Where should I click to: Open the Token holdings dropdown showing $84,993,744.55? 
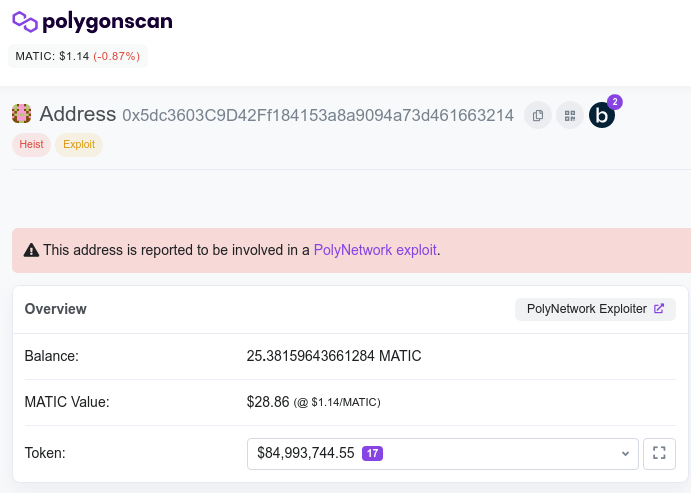(x=442, y=453)
